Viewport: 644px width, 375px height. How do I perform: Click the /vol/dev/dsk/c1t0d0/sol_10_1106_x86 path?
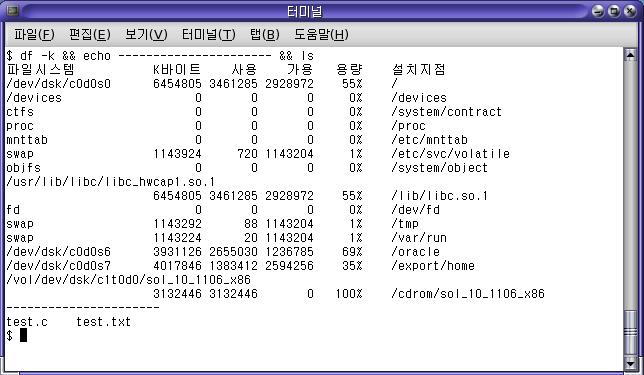click(129, 279)
